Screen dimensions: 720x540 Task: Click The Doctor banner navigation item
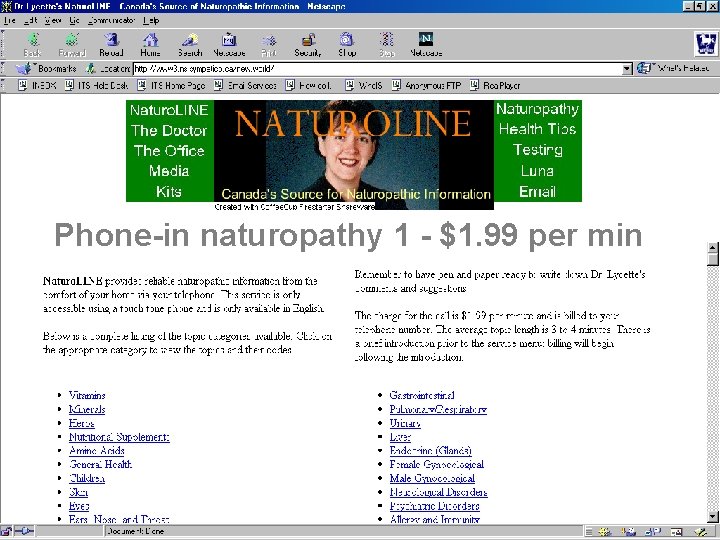coord(169,130)
